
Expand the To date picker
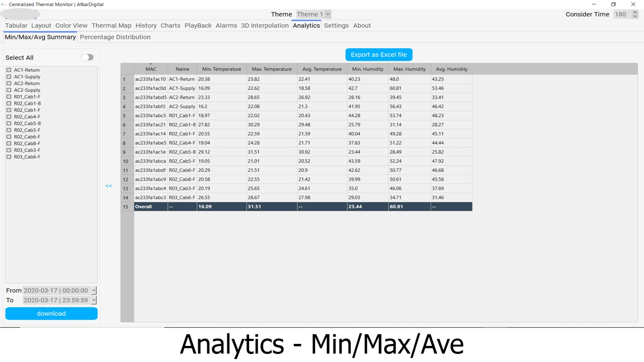tap(94, 300)
